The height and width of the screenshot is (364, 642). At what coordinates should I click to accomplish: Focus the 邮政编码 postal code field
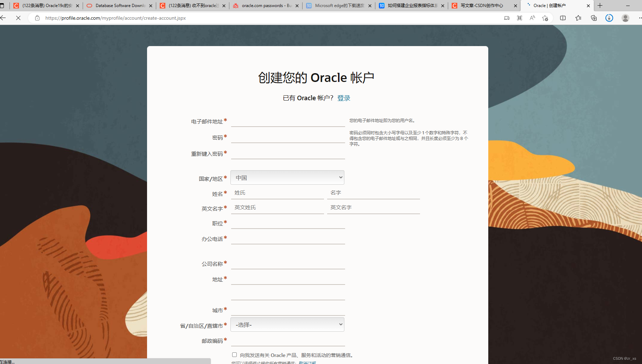(288, 340)
